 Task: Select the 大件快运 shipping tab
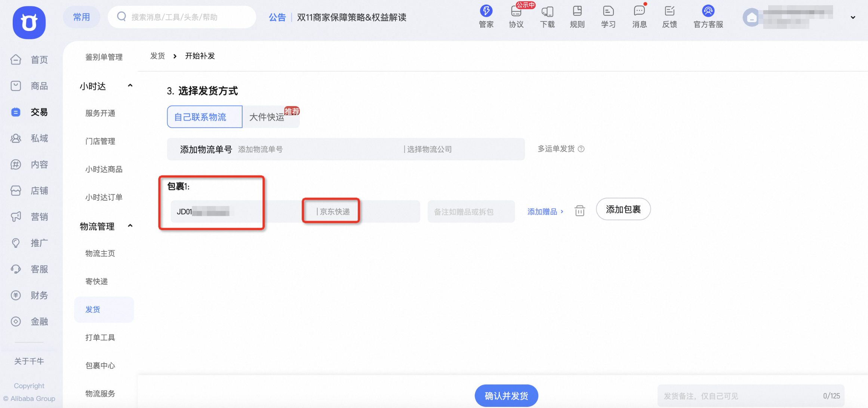click(x=271, y=117)
